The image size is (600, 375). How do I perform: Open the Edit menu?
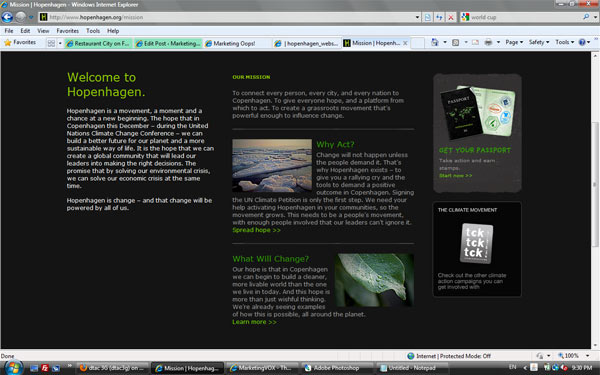click(25, 31)
